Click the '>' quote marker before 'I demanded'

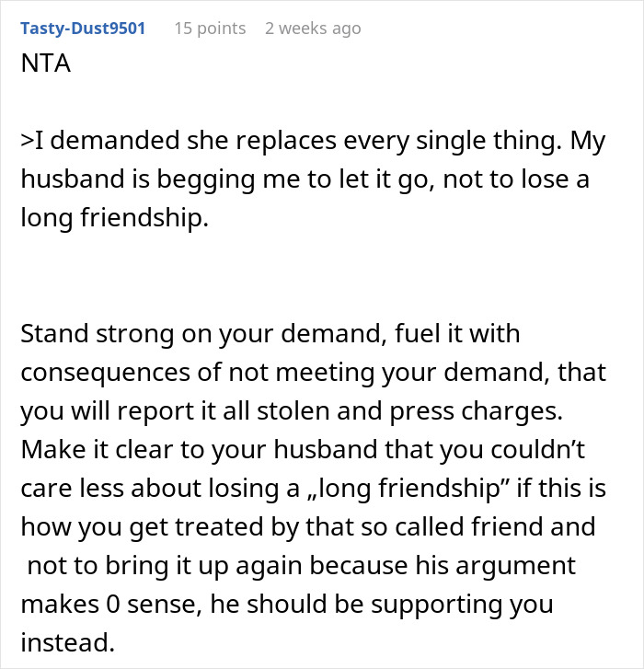tap(27, 141)
